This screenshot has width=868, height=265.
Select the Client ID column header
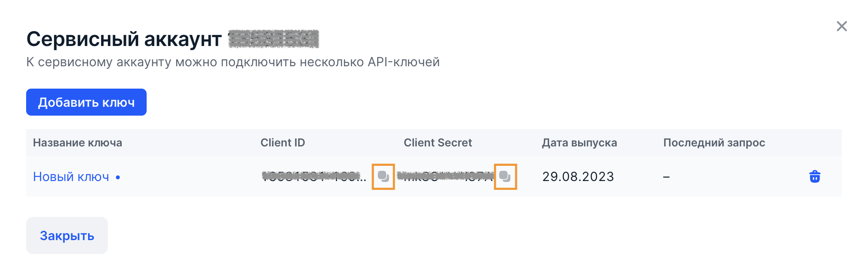[x=282, y=143]
